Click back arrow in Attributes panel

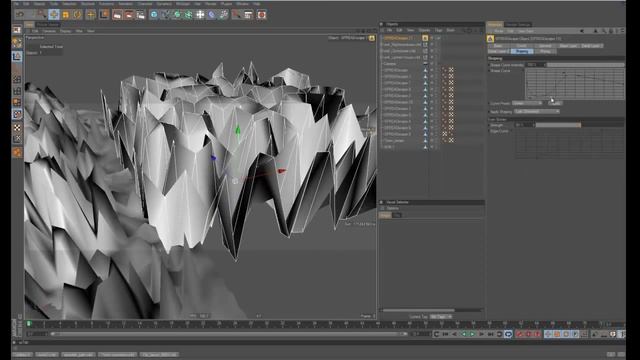coord(582,31)
